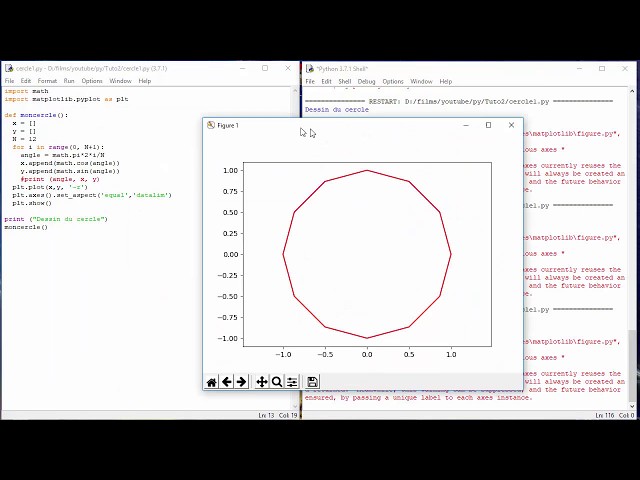Open Debug menu in Python Shell window
The height and width of the screenshot is (480, 640).
click(367, 81)
